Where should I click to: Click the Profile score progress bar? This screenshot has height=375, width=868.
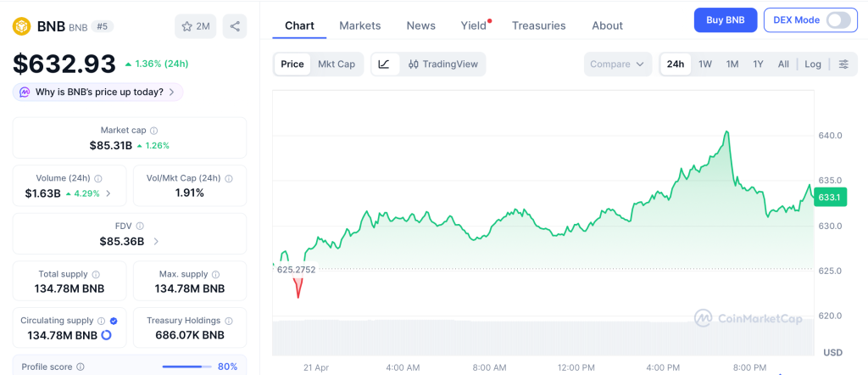pos(186,367)
